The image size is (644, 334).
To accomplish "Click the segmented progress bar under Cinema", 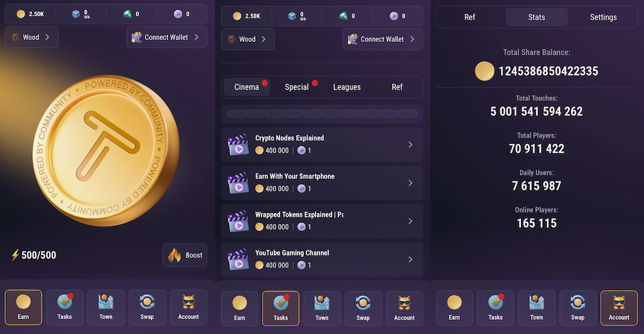I will tap(322, 114).
